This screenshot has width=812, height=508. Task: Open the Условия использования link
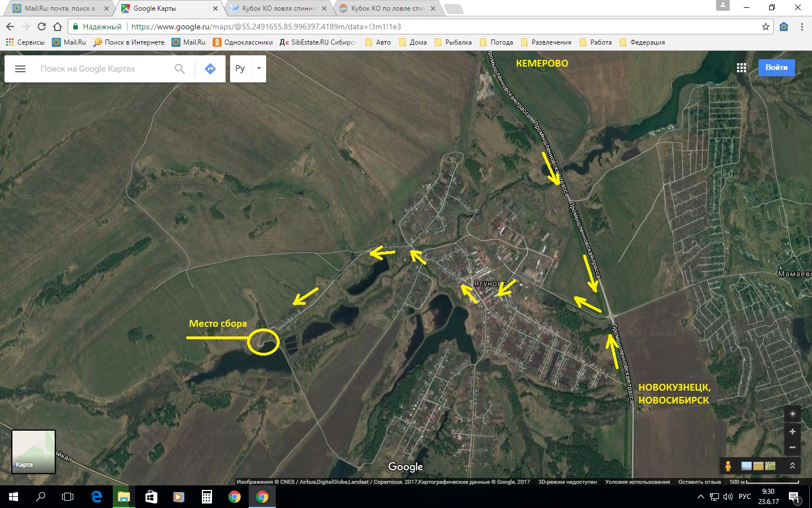637,482
